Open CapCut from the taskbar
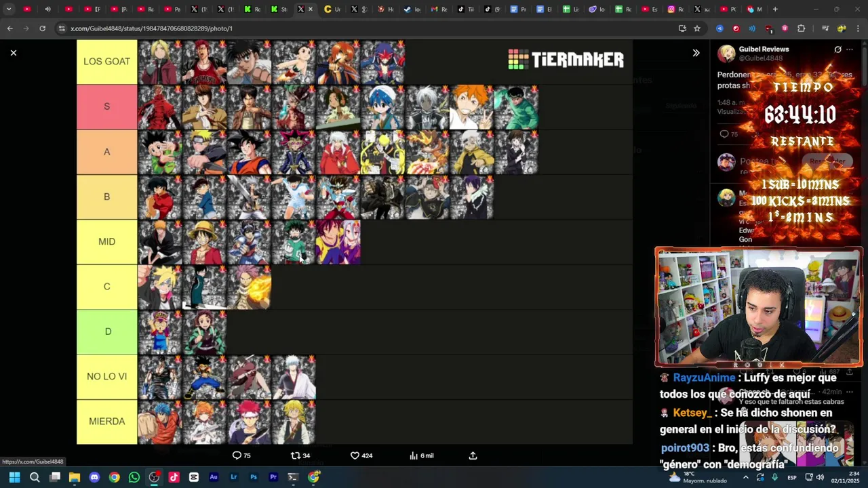This screenshot has width=868, height=488. tap(194, 477)
